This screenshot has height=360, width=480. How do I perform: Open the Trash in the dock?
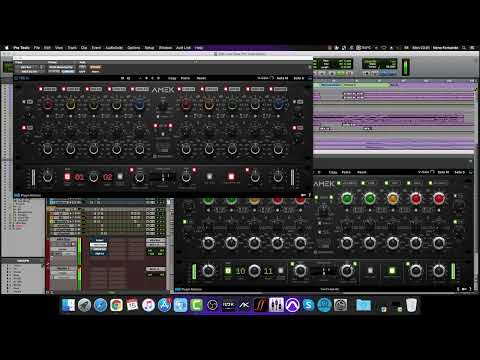click(x=412, y=305)
